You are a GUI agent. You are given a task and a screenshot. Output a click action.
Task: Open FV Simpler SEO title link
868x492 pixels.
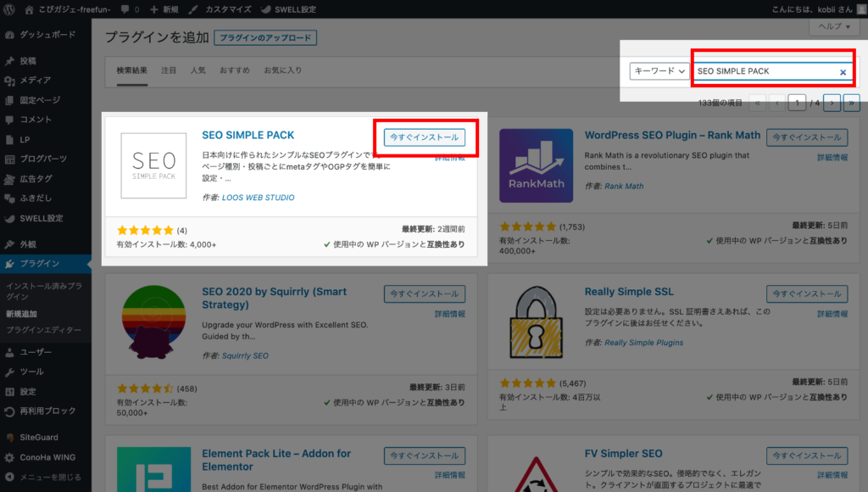pos(623,454)
